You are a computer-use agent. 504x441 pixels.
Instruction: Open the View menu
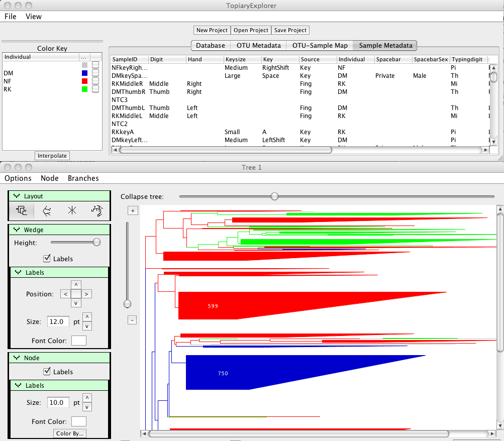click(34, 17)
